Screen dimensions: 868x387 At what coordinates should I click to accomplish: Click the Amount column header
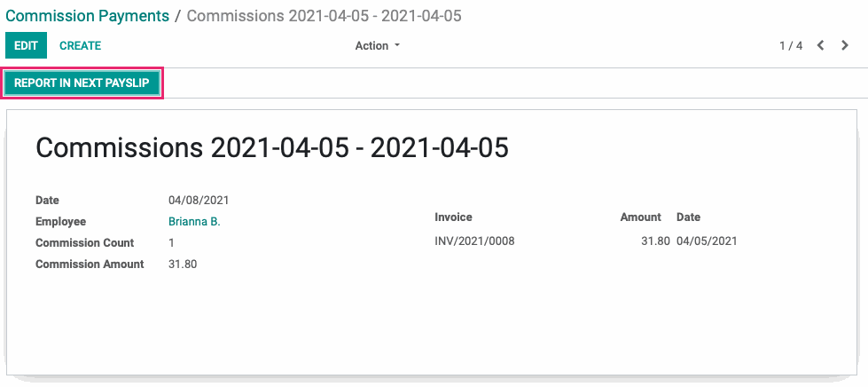pos(640,217)
